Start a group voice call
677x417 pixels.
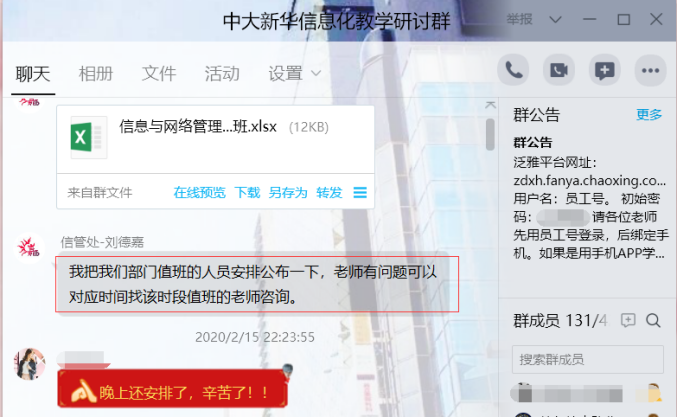(x=513, y=70)
